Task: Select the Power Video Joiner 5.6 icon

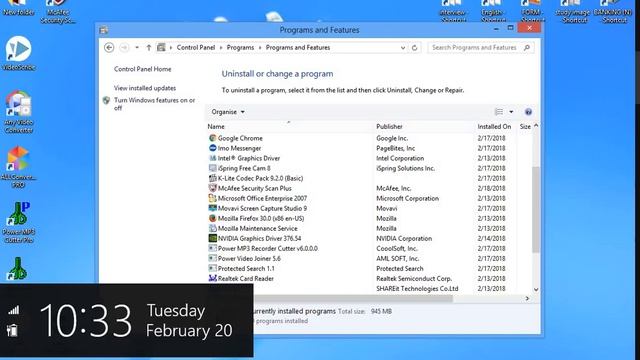Action: [x=212, y=258]
